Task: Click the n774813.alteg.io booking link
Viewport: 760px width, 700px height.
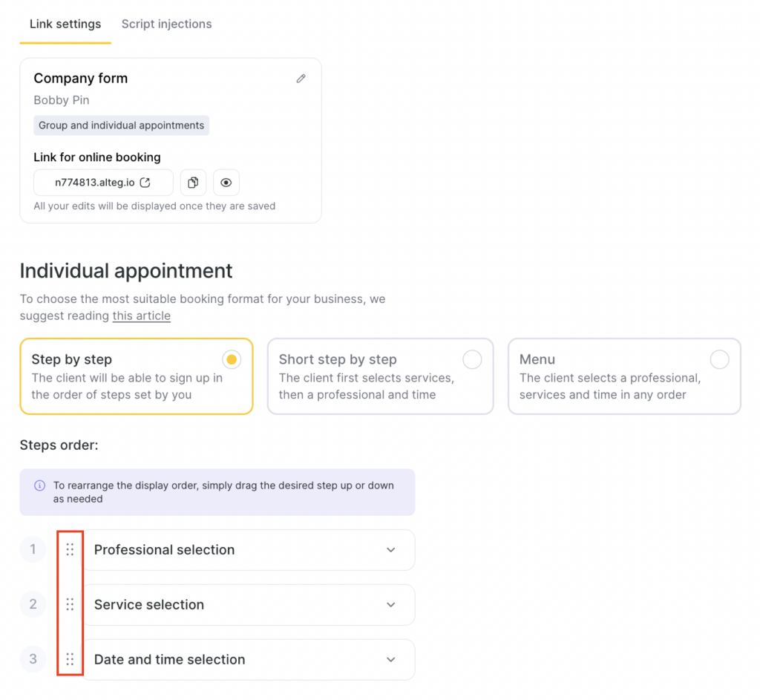Action: pos(94,183)
